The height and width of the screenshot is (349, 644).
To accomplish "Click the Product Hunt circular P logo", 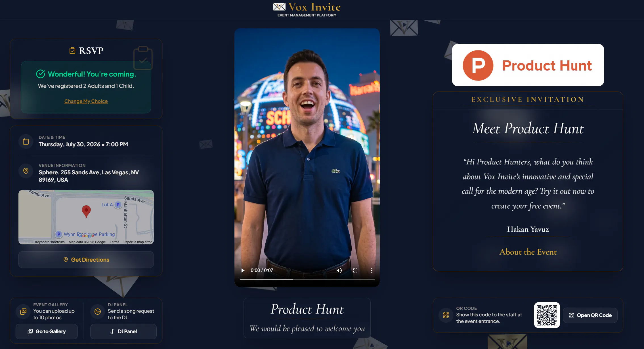I will click(478, 65).
